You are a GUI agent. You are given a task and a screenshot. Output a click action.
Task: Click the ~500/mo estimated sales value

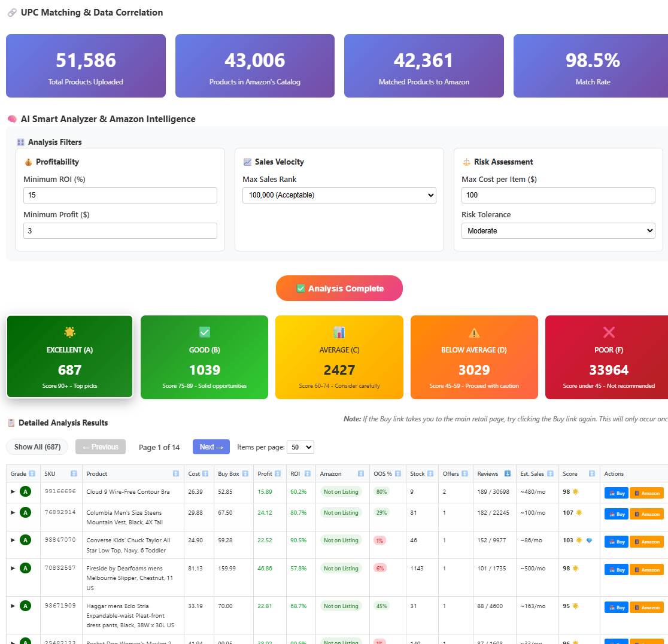point(533,568)
